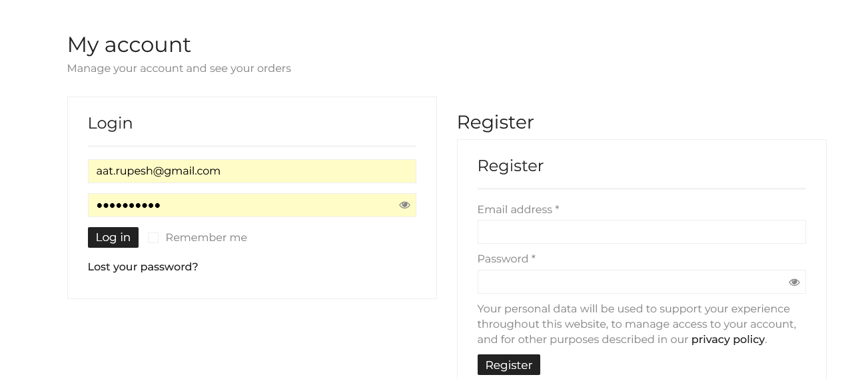Click the Login box heading
The height and width of the screenshot is (379, 868).
point(110,123)
